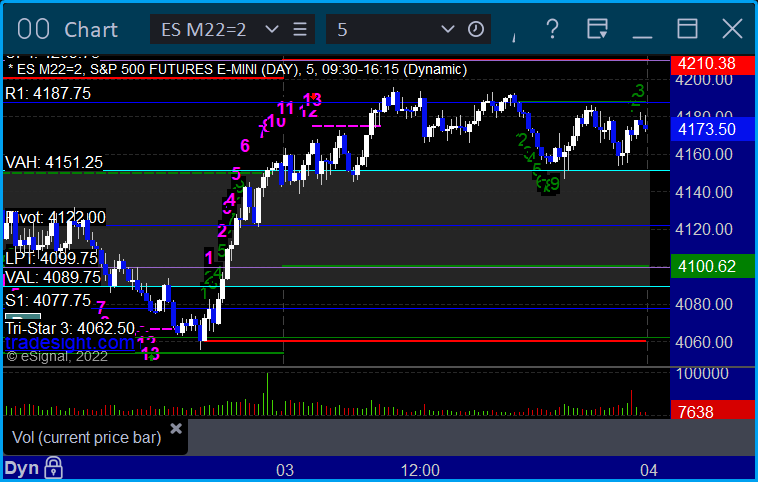
Task: Click the Pivot: 4122.00 label
Action: point(55,217)
